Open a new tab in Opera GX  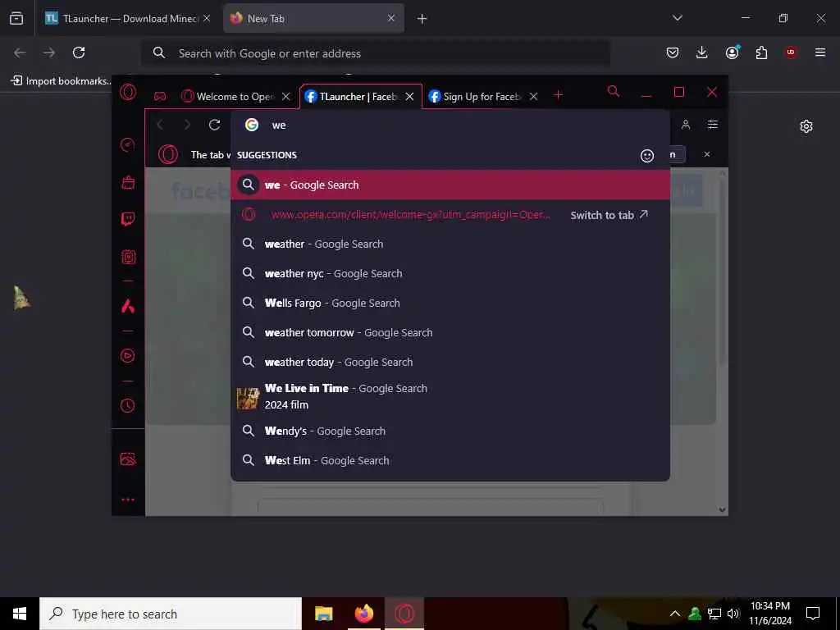(558, 95)
